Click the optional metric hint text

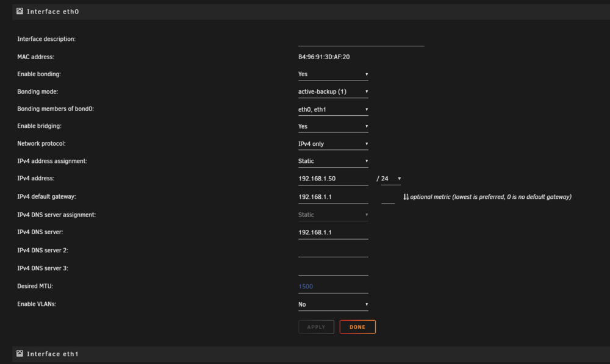click(x=490, y=197)
